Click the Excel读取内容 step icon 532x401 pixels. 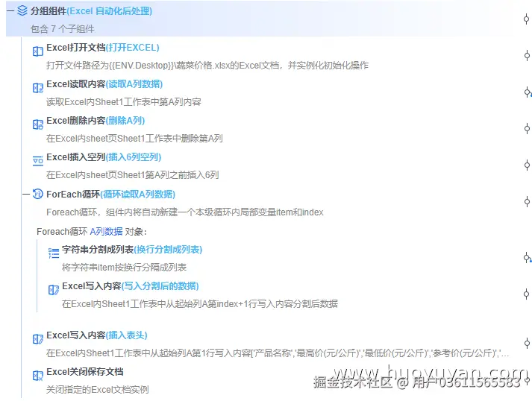point(37,88)
